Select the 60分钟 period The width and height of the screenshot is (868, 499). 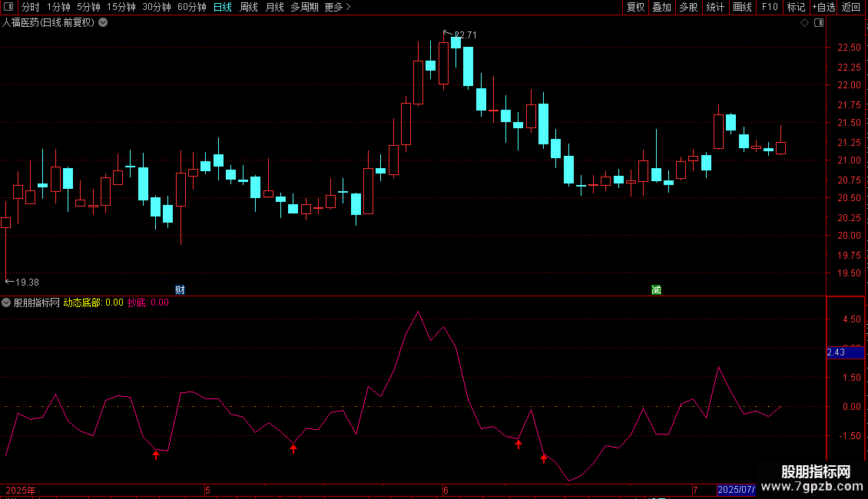192,7
